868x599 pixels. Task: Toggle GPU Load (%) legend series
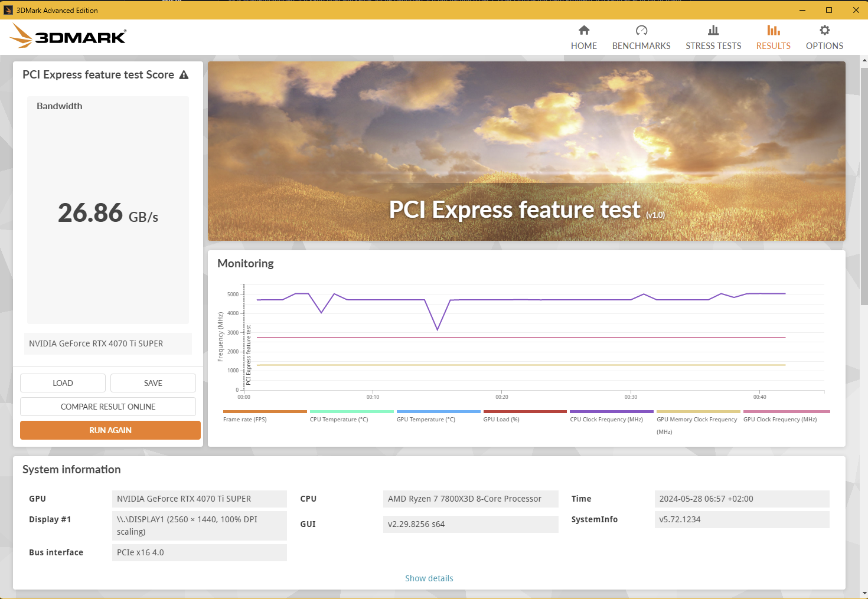click(x=525, y=416)
